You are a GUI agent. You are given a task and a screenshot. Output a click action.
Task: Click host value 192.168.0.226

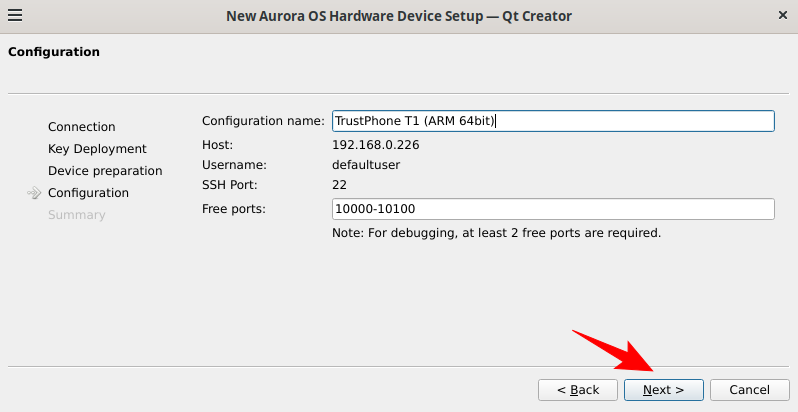tap(376, 145)
